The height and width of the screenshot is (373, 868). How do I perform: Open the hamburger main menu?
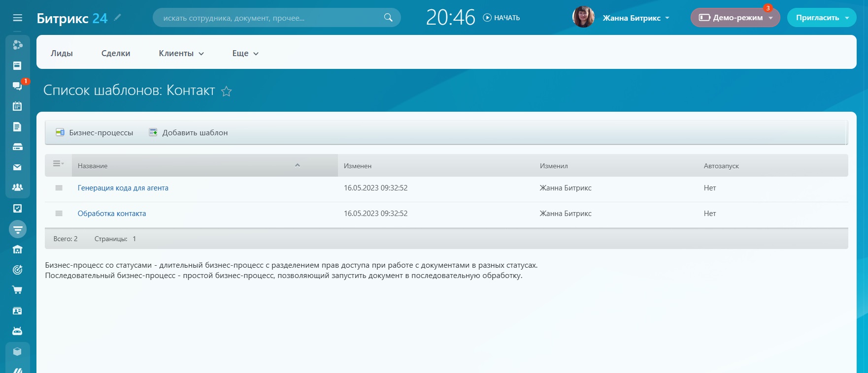18,18
